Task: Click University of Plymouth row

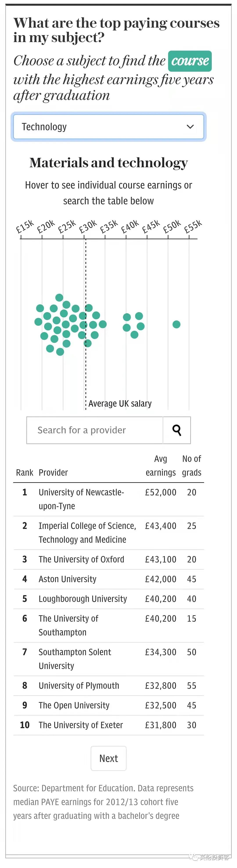Action: (x=109, y=685)
